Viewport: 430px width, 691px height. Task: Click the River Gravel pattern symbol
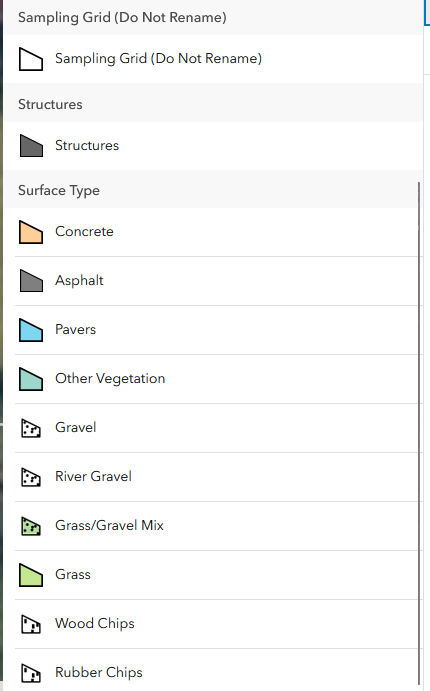[x=31, y=477]
